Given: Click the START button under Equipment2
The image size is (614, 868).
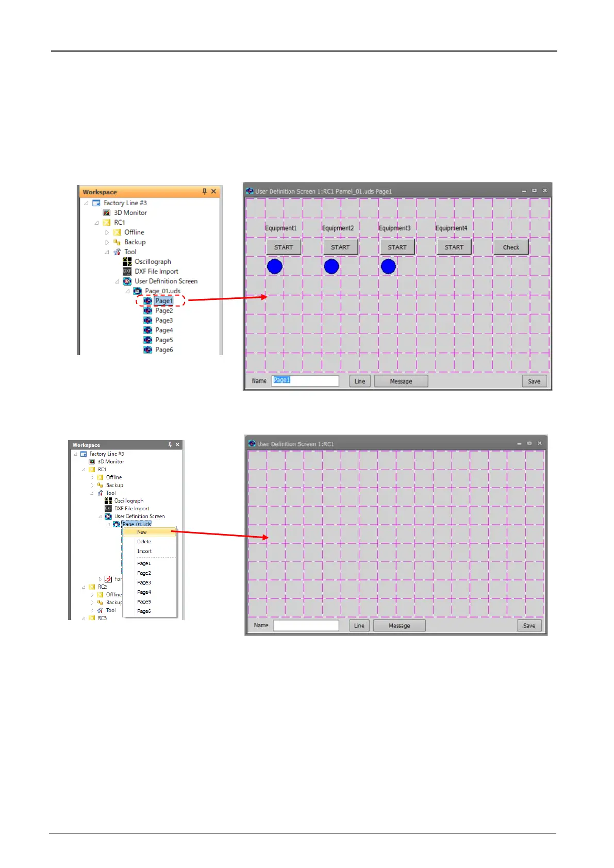Looking at the screenshot, I should (340, 247).
